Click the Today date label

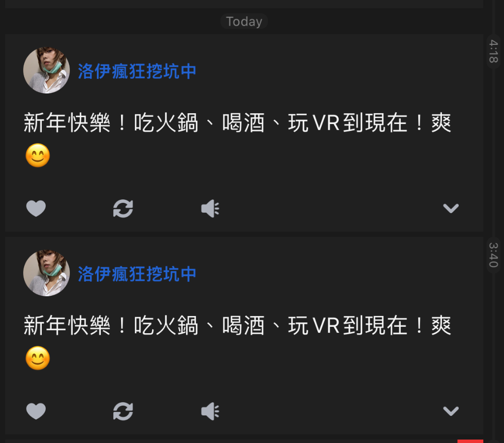pyautogui.click(x=244, y=22)
